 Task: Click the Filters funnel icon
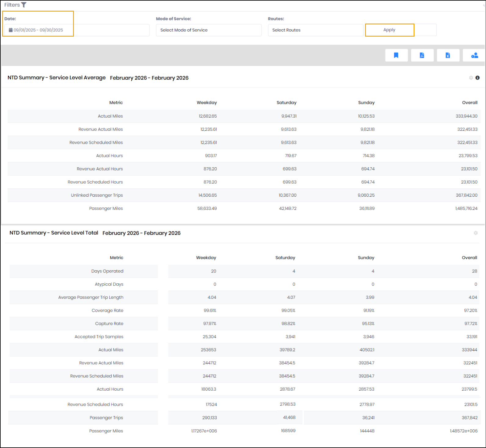[24, 5]
